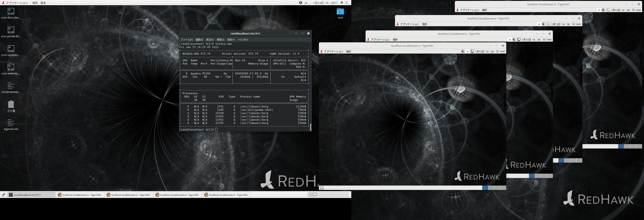This screenshot has width=644, height=220.
Task: Click the show-desktop icon in bottom panel
Action: pos(3,195)
